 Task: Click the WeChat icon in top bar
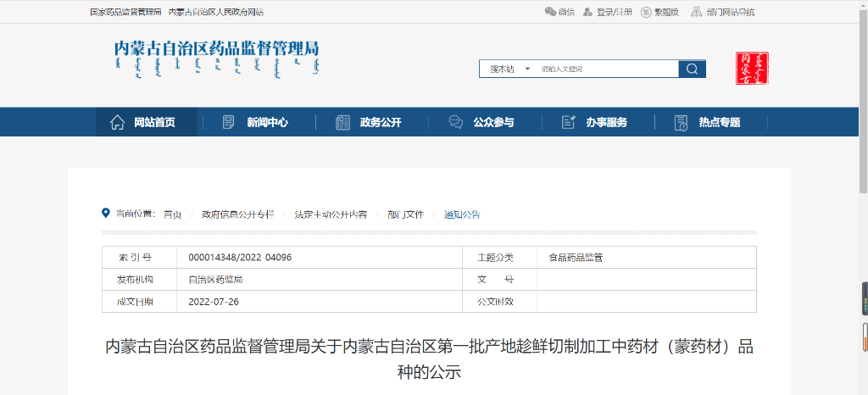tap(550, 12)
